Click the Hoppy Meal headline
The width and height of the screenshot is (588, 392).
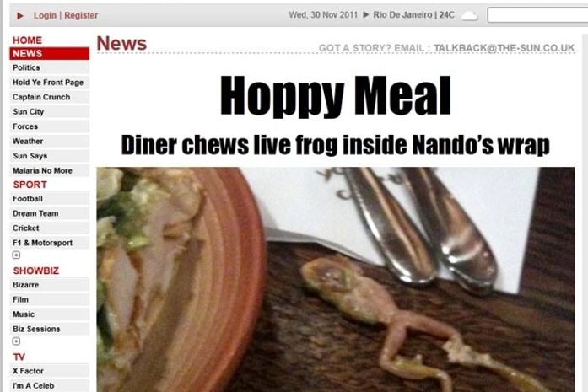click(x=336, y=96)
